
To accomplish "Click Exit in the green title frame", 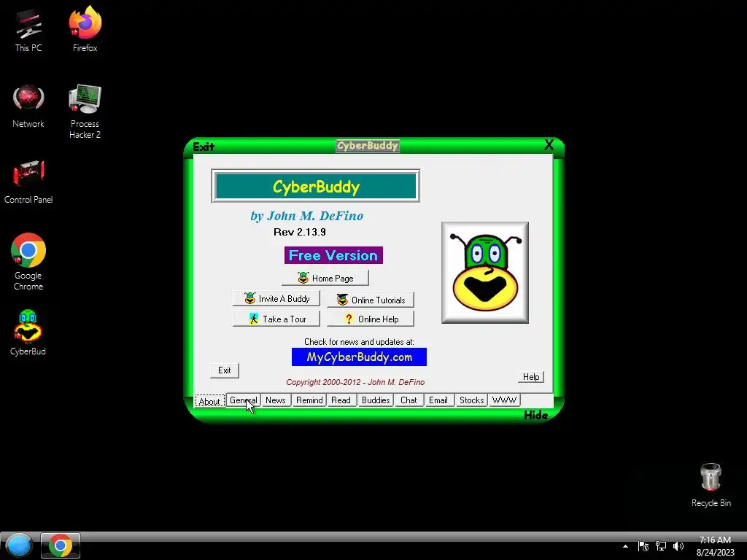I will [x=204, y=147].
